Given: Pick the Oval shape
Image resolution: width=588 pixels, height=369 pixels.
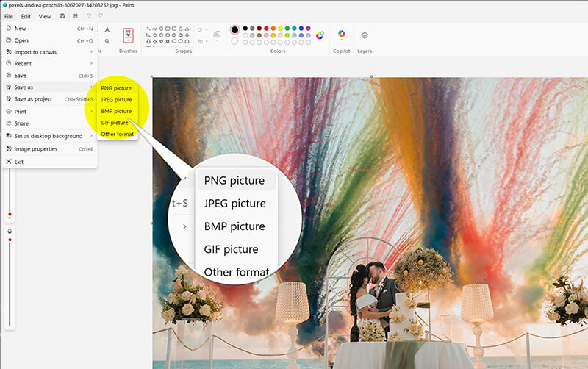Looking at the screenshot, I should [x=161, y=29].
